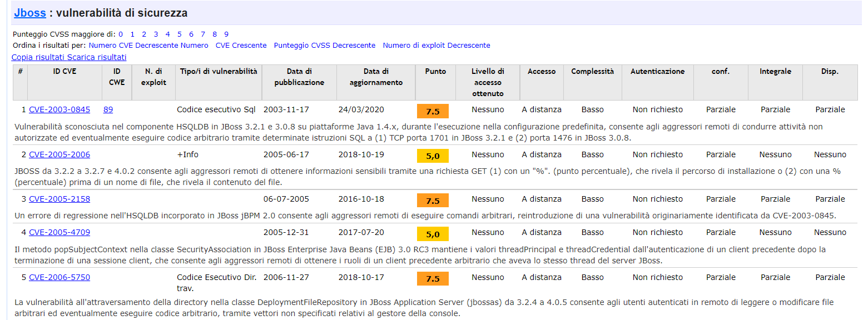This screenshot has width=868, height=320.
Task: Open CVE-2006-5750 details
Action: point(59,277)
